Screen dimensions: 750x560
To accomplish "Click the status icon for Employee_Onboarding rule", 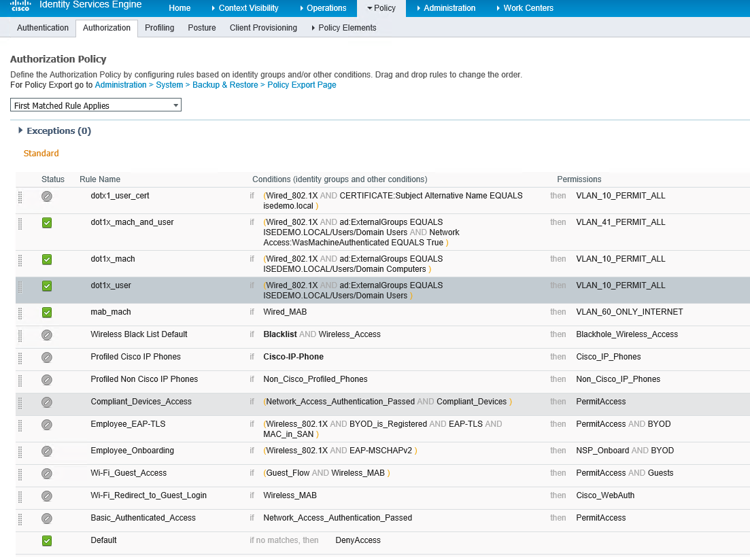I will point(47,451).
